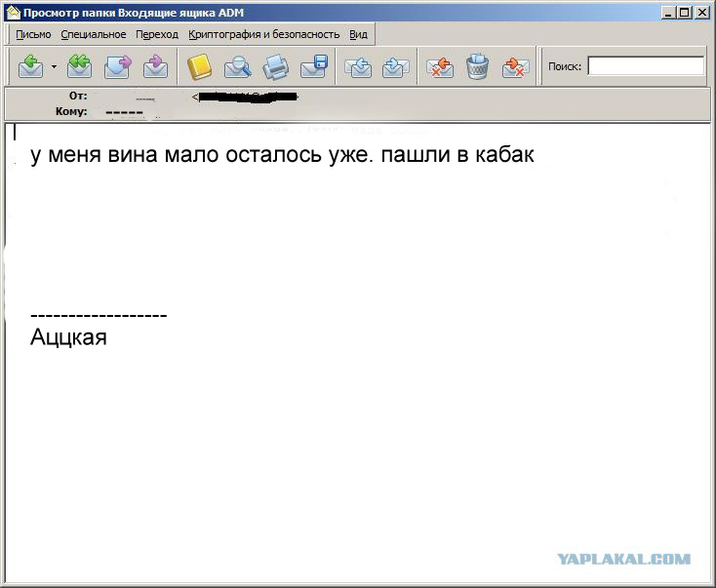
Task: Open the Специальное menu
Action: [x=93, y=35]
